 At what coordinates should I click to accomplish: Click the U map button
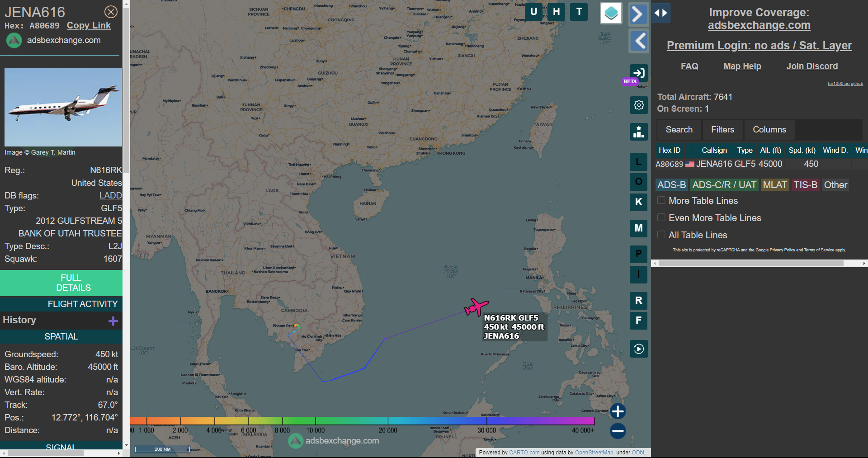click(533, 12)
